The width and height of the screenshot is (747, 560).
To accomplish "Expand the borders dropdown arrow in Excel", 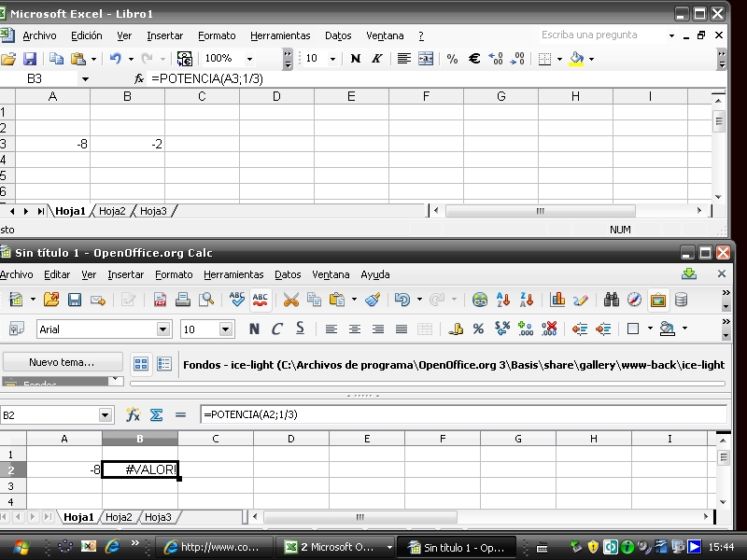I will pyautogui.click(x=559, y=59).
